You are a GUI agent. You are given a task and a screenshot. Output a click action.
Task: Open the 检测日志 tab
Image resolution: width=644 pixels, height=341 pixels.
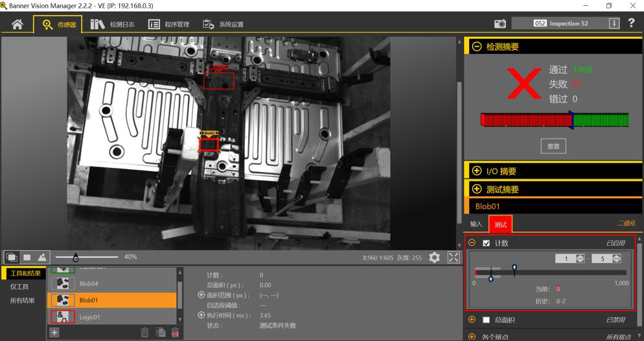pyautogui.click(x=113, y=25)
